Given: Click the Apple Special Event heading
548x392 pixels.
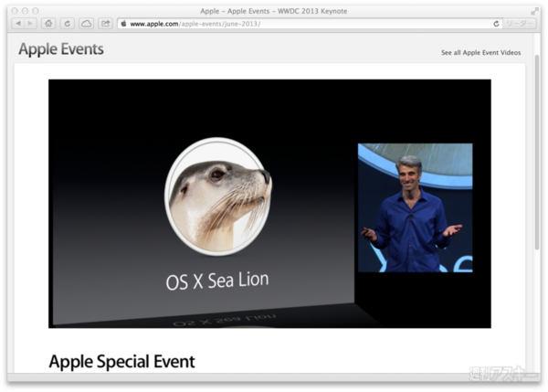Looking at the screenshot, I should (122, 362).
